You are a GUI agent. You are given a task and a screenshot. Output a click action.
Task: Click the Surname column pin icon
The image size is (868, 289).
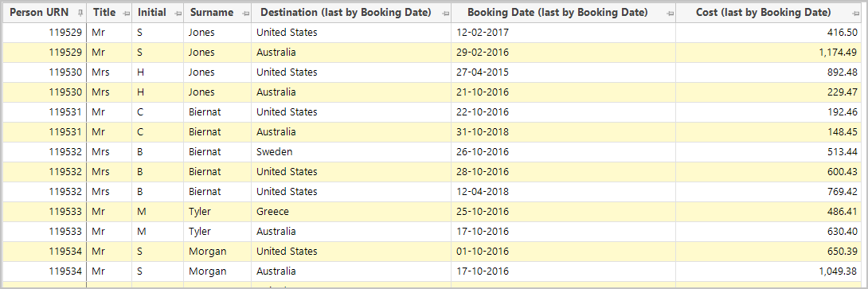tap(245, 13)
